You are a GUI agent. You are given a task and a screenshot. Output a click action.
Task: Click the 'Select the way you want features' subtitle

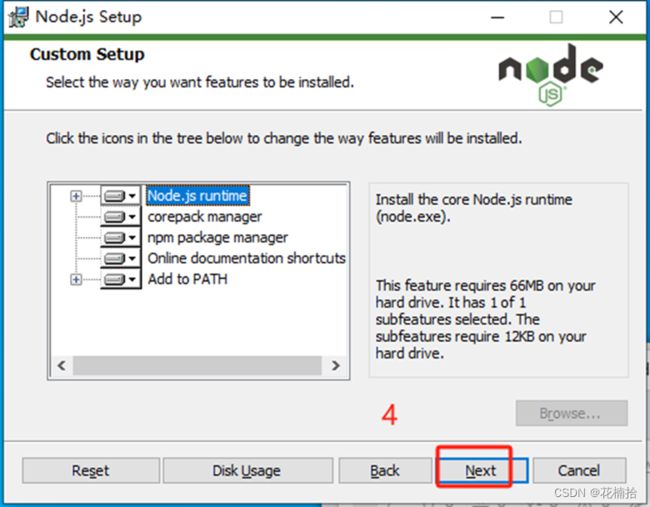click(x=200, y=82)
